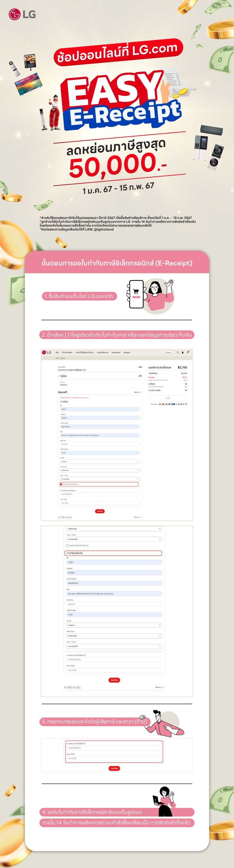The image size is (234, 868).
Task: Click red confirm button in step 3 screenshot
Action: pyautogui.click(x=114, y=768)
